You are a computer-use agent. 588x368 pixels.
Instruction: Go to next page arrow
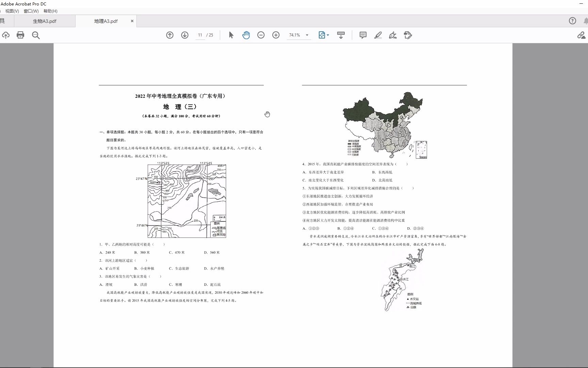[185, 35]
